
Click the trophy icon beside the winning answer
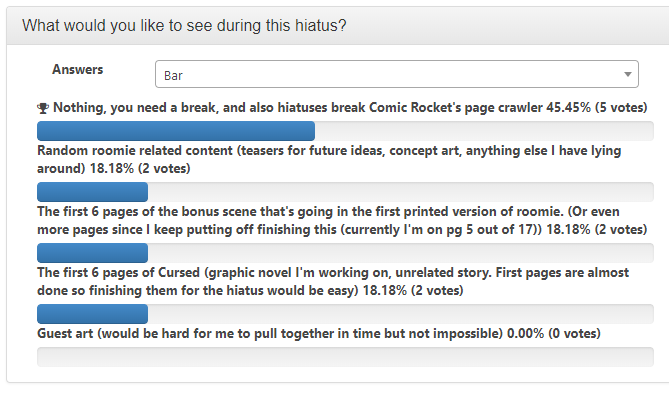click(x=43, y=108)
